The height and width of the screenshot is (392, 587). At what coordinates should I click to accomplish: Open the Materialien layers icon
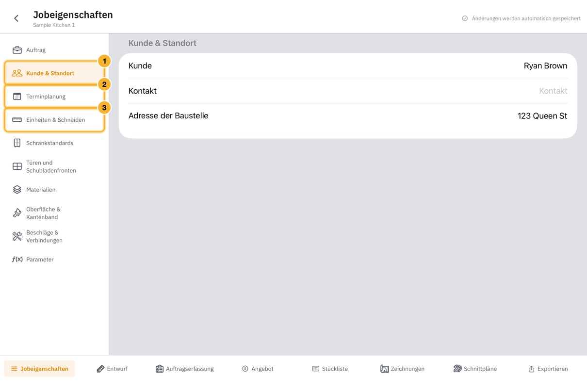[17, 190]
